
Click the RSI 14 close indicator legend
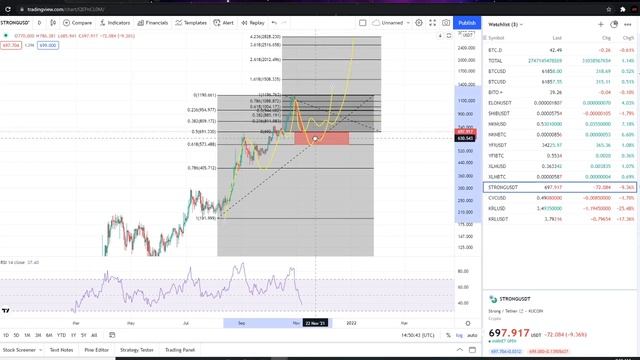click(20, 262)
